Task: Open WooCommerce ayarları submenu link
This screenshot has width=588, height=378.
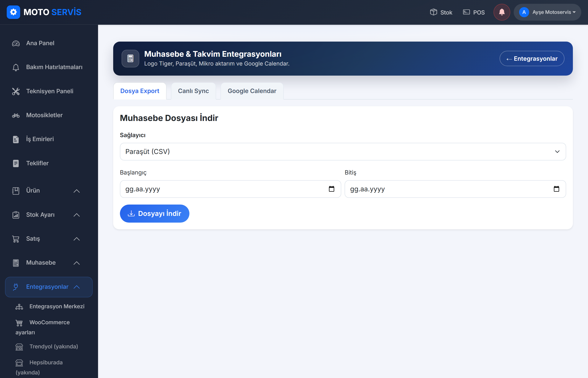Action: coord(43,327)
